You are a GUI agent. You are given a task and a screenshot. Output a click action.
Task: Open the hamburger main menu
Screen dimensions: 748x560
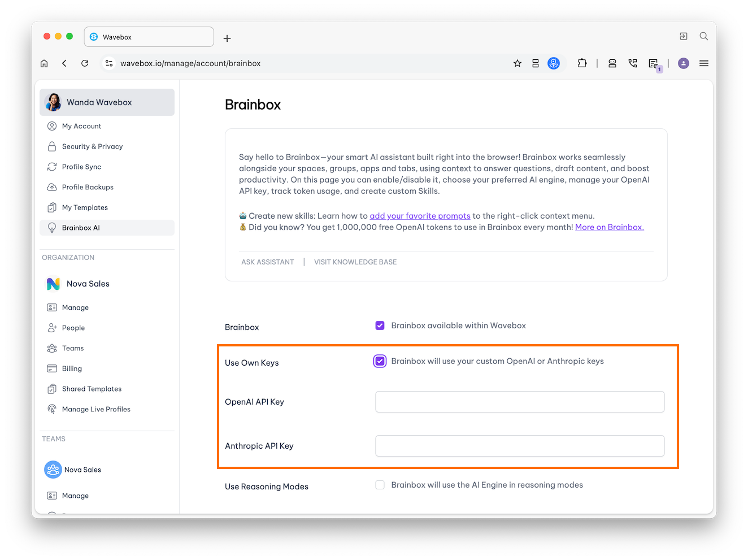[x=704, y=63]
